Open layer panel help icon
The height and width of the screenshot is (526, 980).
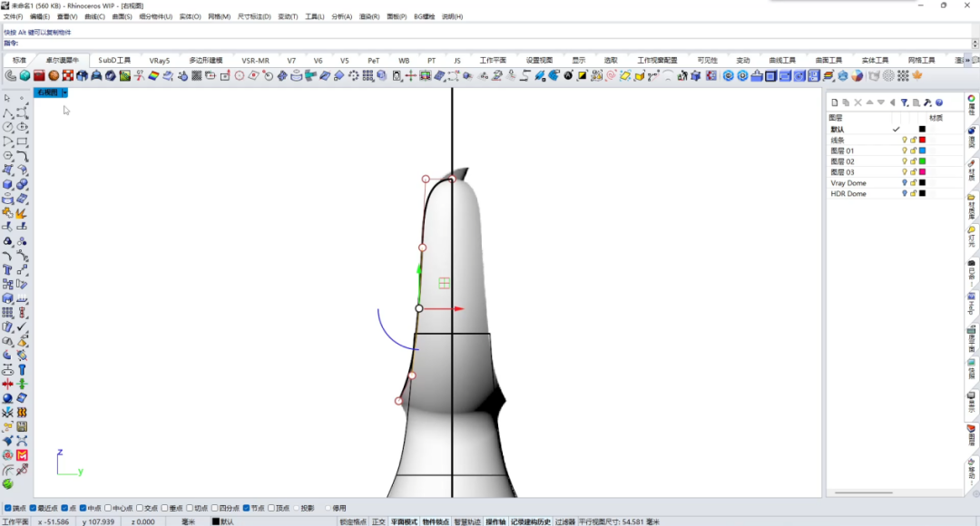click(x=939, y=102)
